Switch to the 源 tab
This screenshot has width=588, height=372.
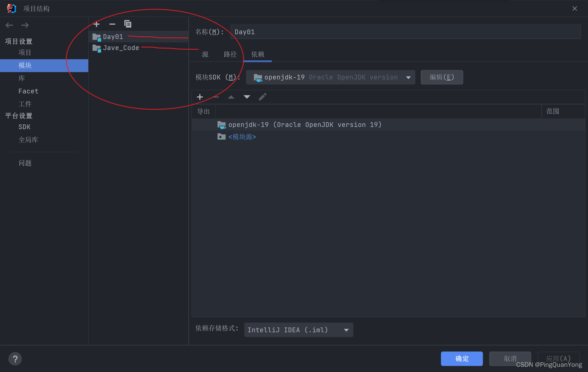(205, 54)
